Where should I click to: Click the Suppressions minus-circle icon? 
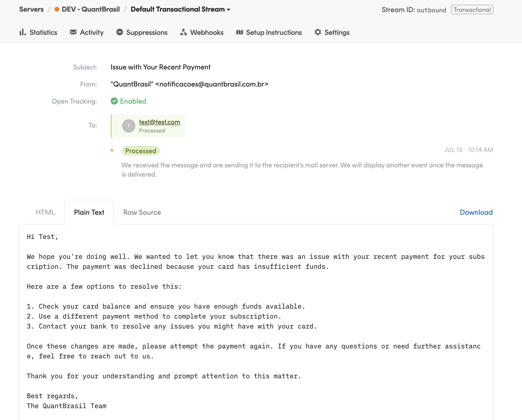120,32
